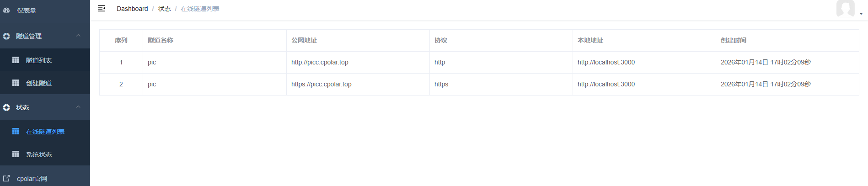Click the 隧道列表 table icon
Image resolution: width=868 pixels, height=186 pixels.
coord(16,60)
